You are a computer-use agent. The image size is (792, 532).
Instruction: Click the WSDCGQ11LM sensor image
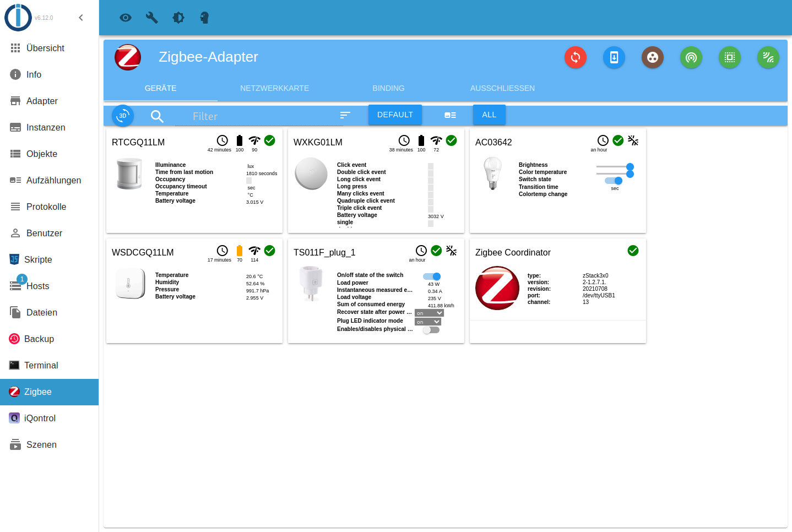(130, 284)
